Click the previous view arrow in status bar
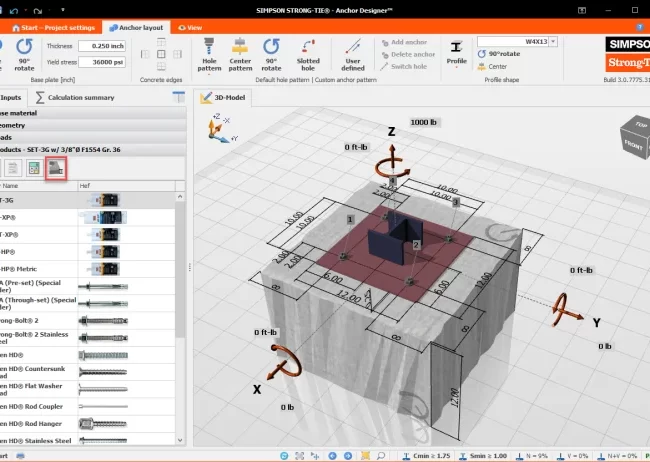The height and width of the screenshot is (462, 650). (x=332, y=456)
